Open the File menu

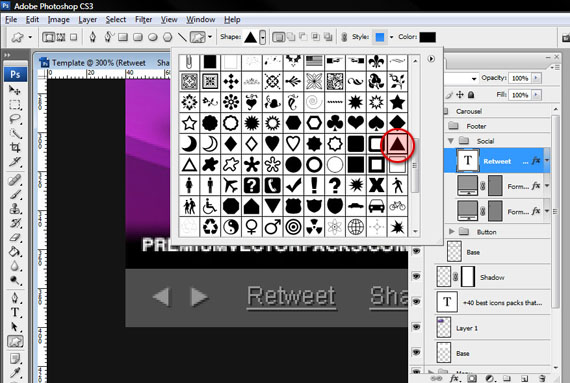[11, 20]
